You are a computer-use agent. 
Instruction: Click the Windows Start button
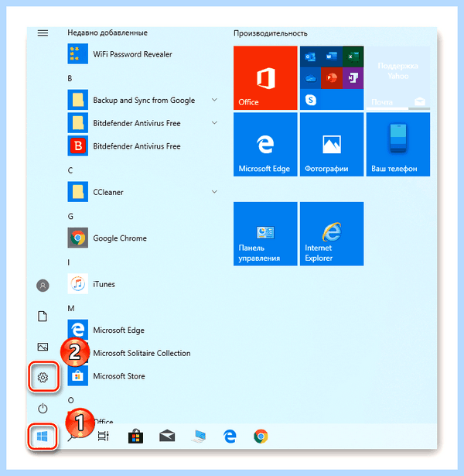[43, 437]
